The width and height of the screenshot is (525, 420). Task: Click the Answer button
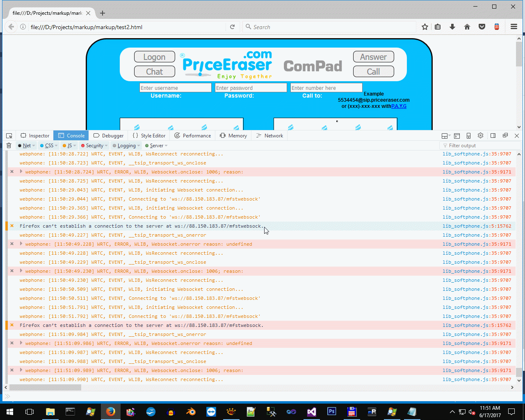pos(374,57)
